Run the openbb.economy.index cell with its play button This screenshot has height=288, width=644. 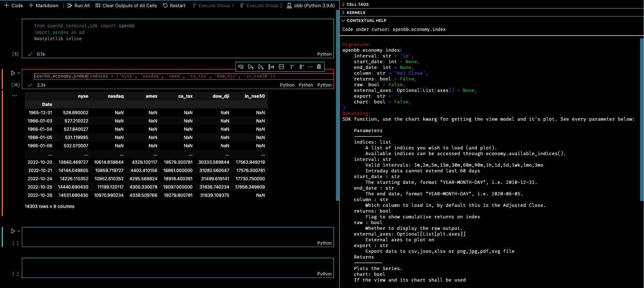pyautogui.click(x=13, y=73)
